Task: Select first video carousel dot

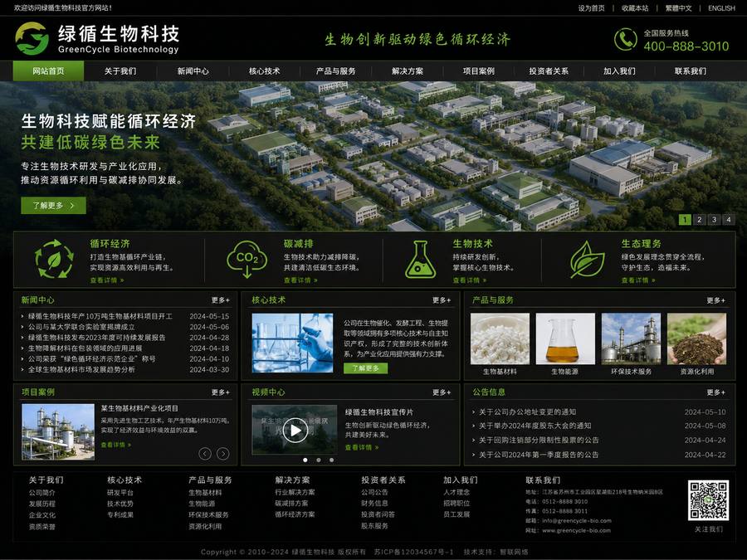Action: pyautogui.click(x=305, y=460)
